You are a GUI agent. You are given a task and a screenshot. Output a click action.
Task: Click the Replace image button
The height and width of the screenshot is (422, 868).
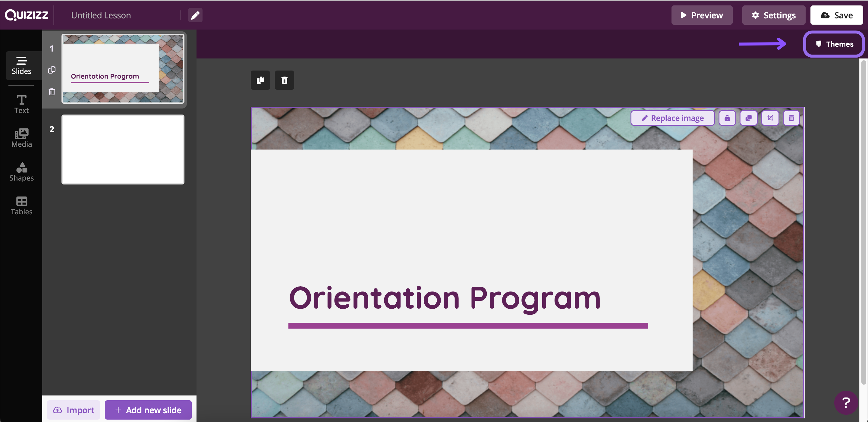click(x=673, y=118)
